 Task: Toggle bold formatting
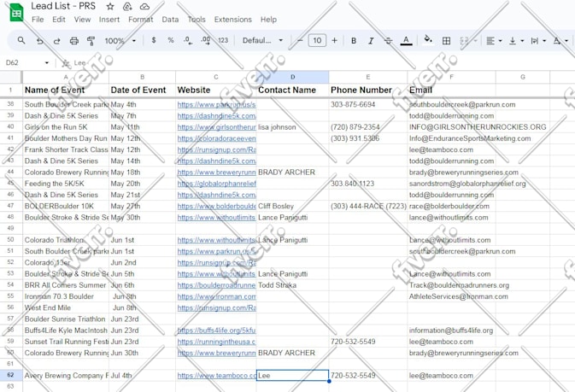(x=354, y=41)
